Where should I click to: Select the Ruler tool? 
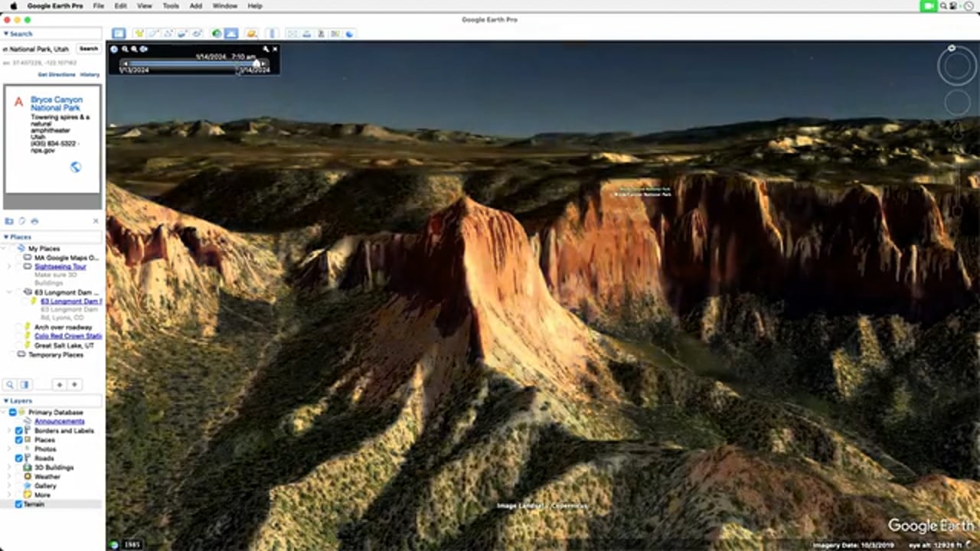pos(272,34)
